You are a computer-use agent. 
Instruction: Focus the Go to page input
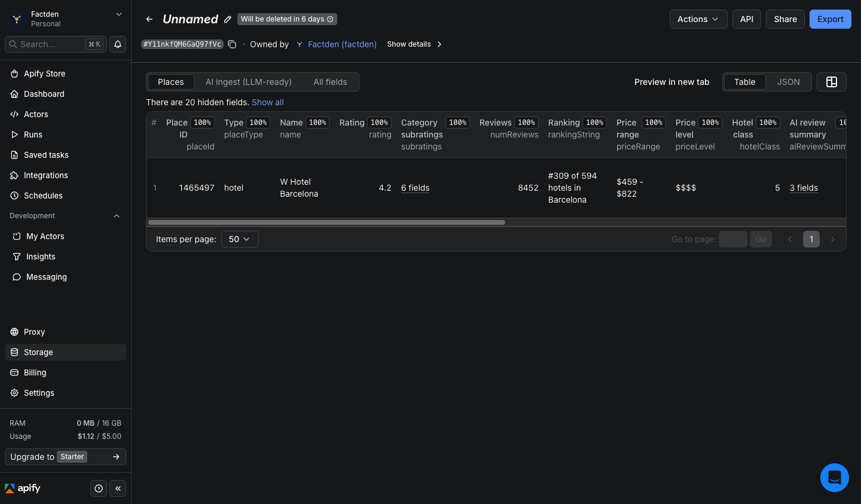732,239
